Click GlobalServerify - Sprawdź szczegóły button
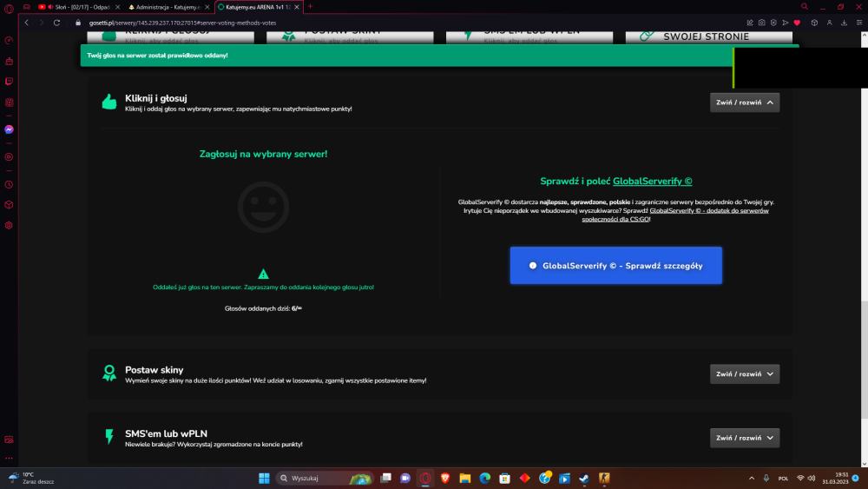The height and width of the screenshot is (489, 868). (615, 265)
